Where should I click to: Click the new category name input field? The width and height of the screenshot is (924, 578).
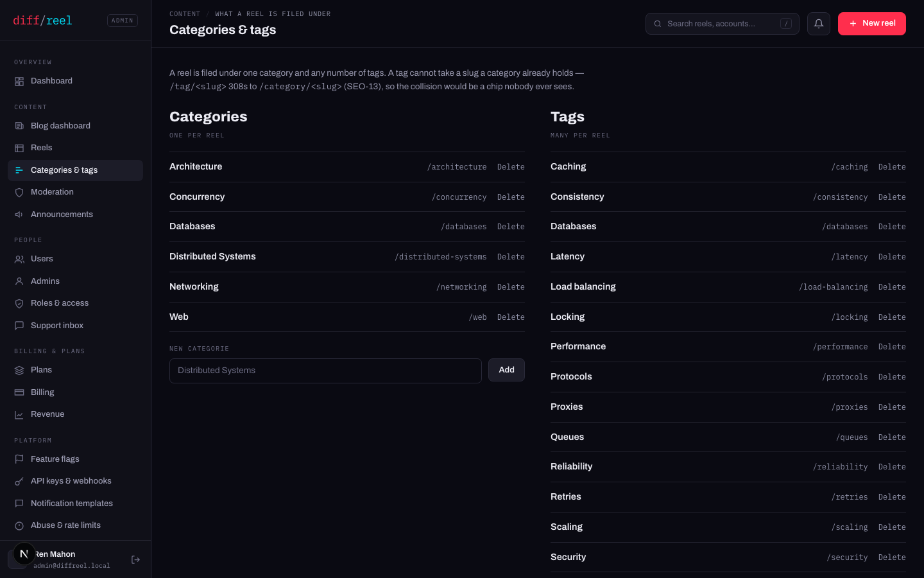coord(325,371)
